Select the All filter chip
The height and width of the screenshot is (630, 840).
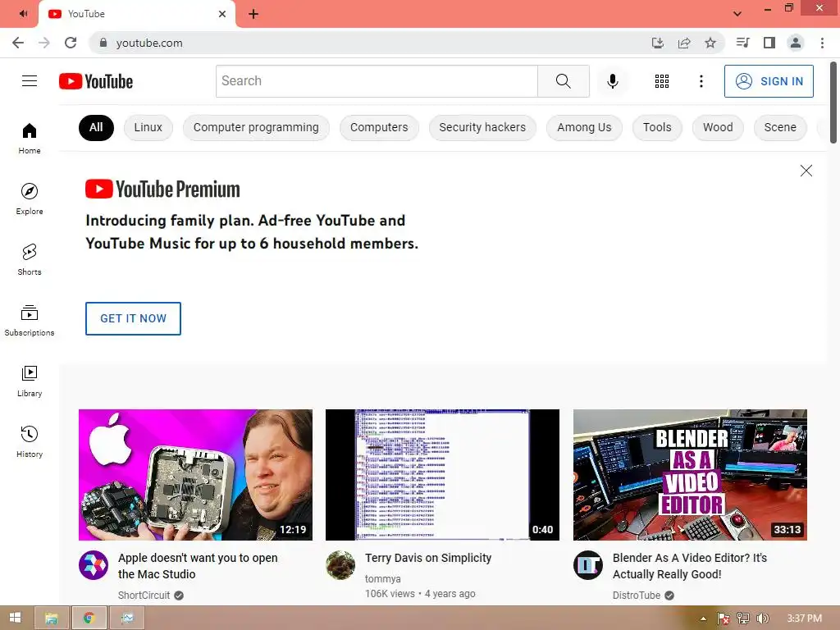click(97, 127)
